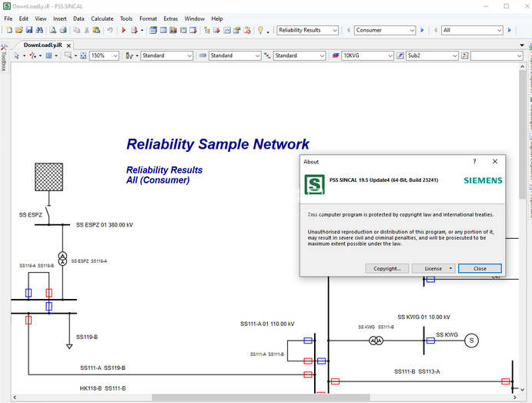Paste from clipboard
The width and height of the screenshot is (532, 403).
(x=97, y=30)
